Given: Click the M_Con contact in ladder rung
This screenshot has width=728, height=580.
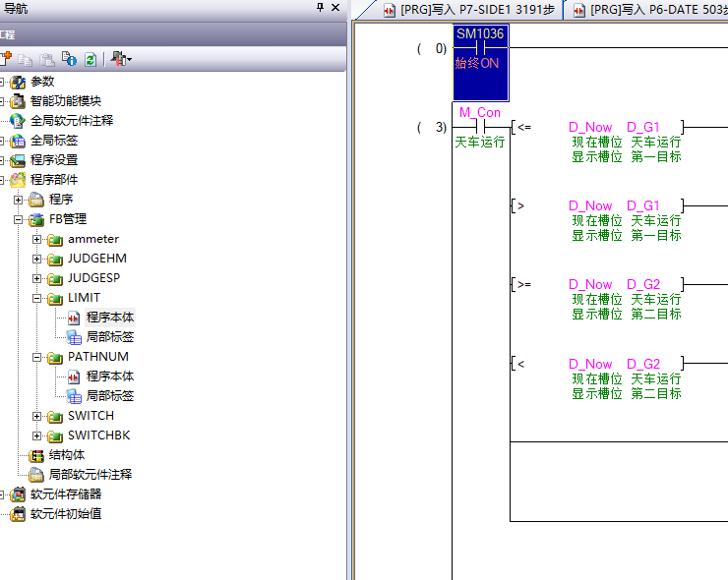Looking at the screenshot, I should coord(480,127).
